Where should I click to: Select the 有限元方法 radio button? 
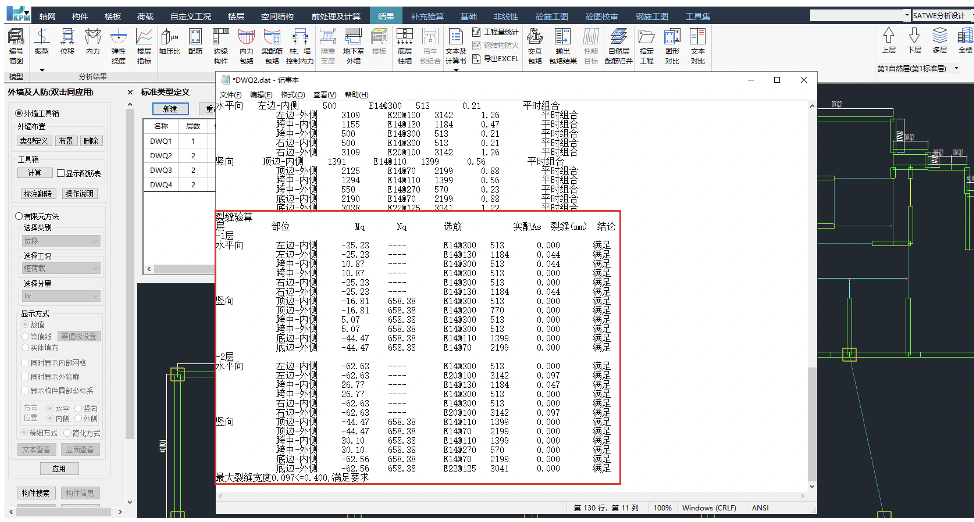click(x=19, y=216)
